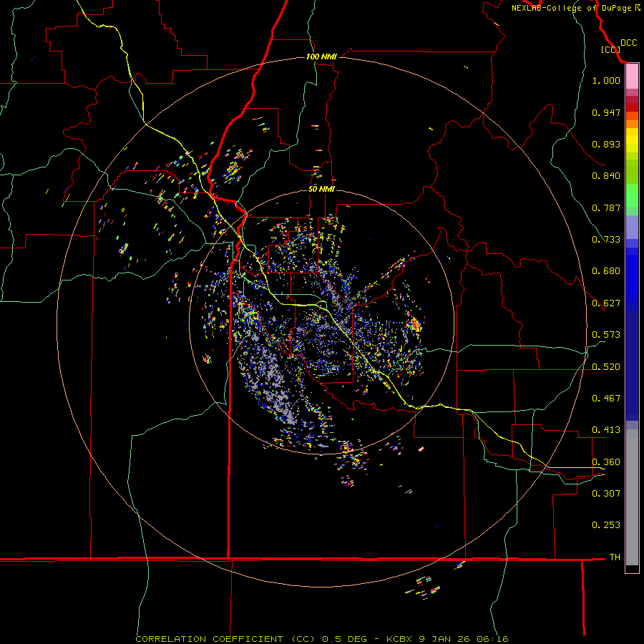Click the Correlation Coefficient KCBX caption text
Screen dimensions: 644x644
pos(321,639)
